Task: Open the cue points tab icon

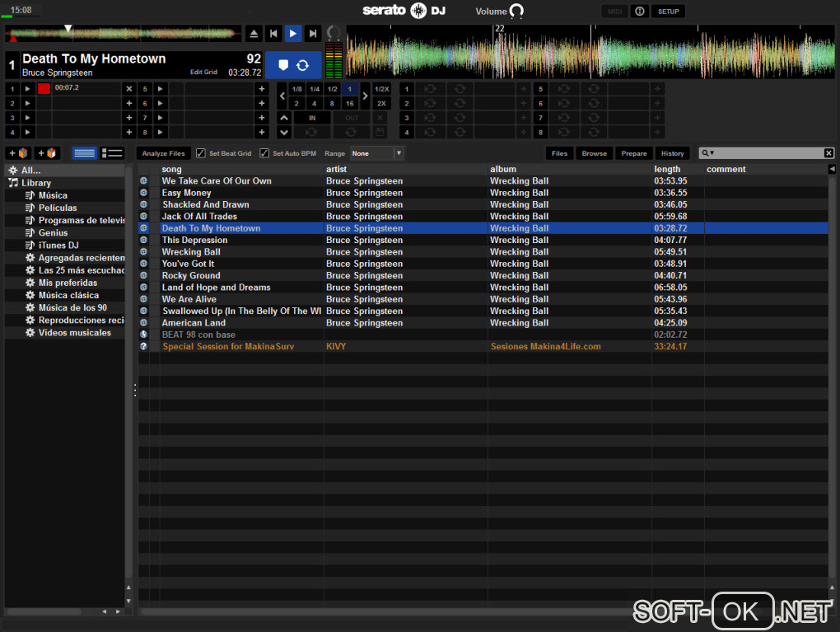Action: click(283, 65)
